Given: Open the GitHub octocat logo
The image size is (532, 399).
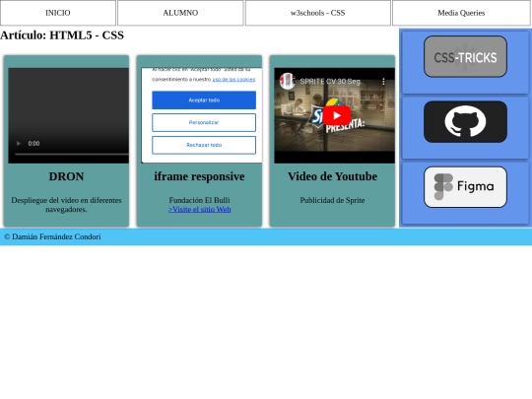Looking at the screenshot, I should [465, 121].
